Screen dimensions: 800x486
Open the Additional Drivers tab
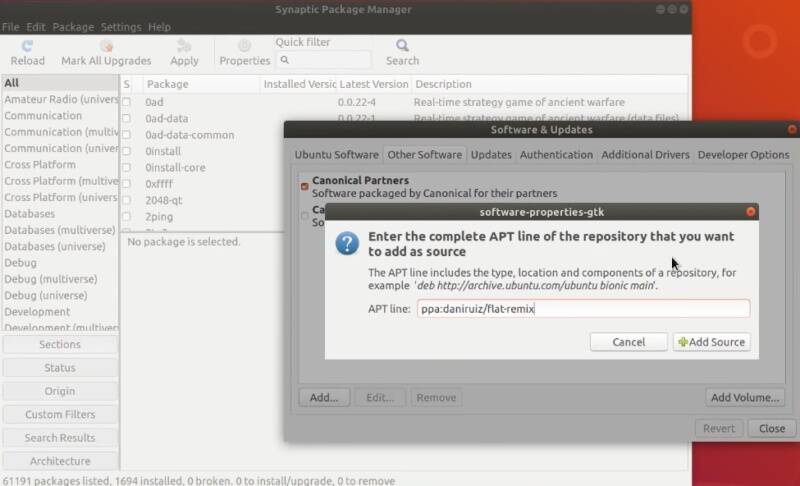[x=645, y=155]
